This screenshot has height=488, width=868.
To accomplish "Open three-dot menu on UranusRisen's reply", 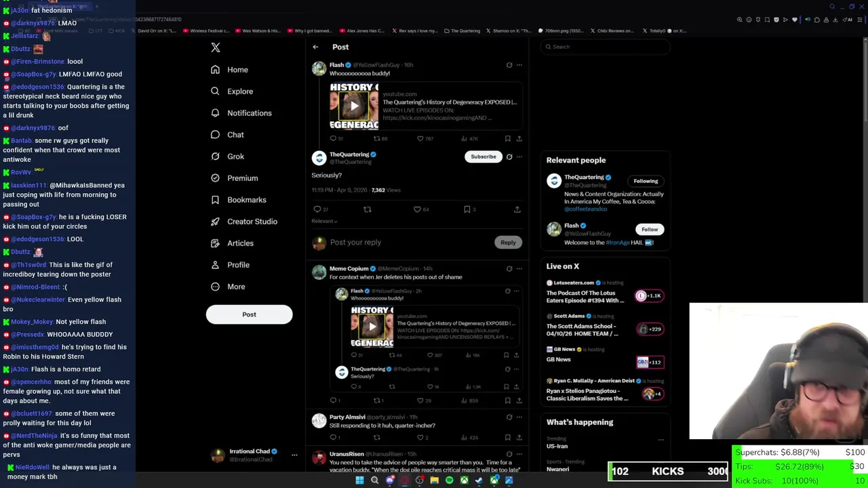I will [519, 454].
